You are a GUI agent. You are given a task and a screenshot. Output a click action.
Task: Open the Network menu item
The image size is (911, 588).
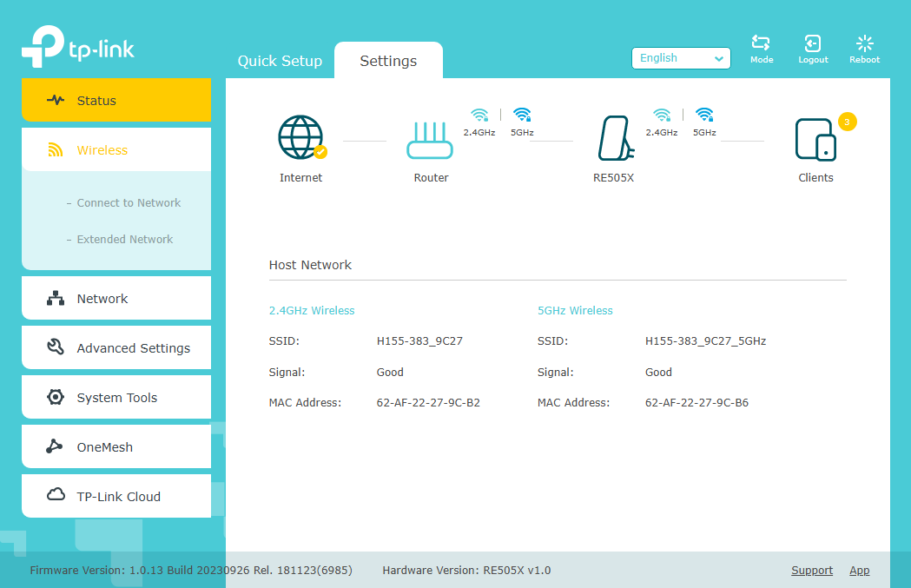(116, 298)
